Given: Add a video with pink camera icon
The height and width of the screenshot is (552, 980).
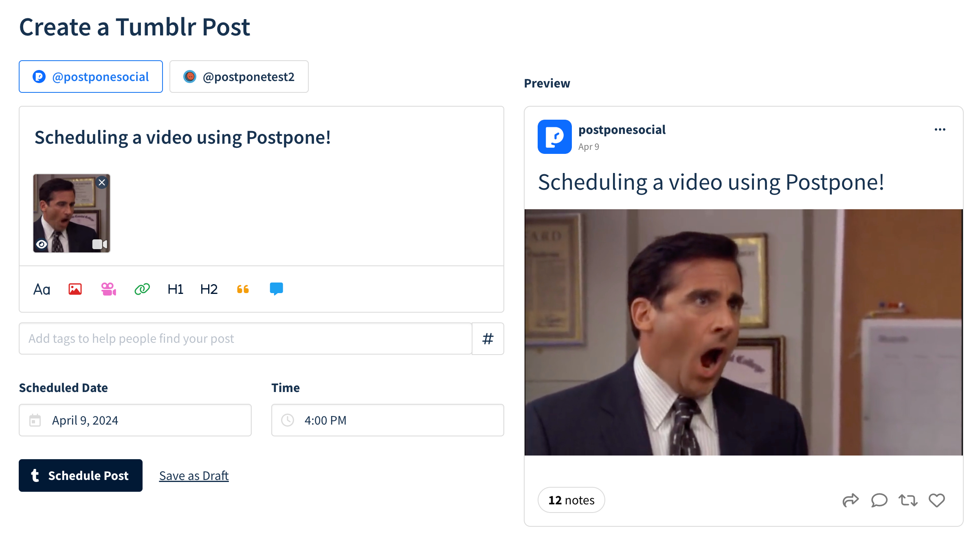Looking at the screenshot, I should click(x=109, y=289).
